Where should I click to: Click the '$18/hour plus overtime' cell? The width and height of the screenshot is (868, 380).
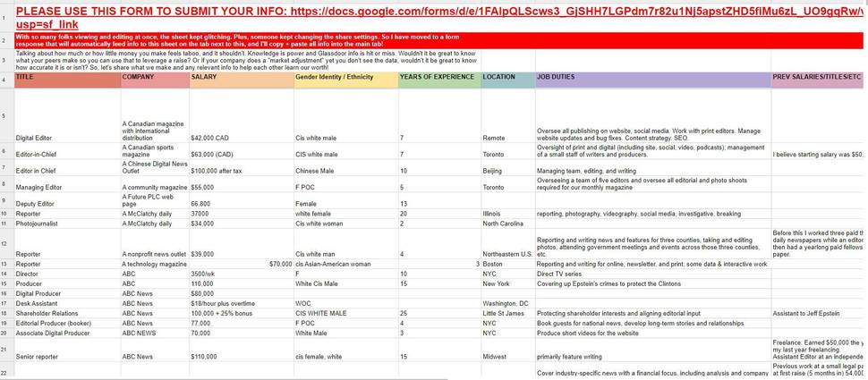click(242, 304)
